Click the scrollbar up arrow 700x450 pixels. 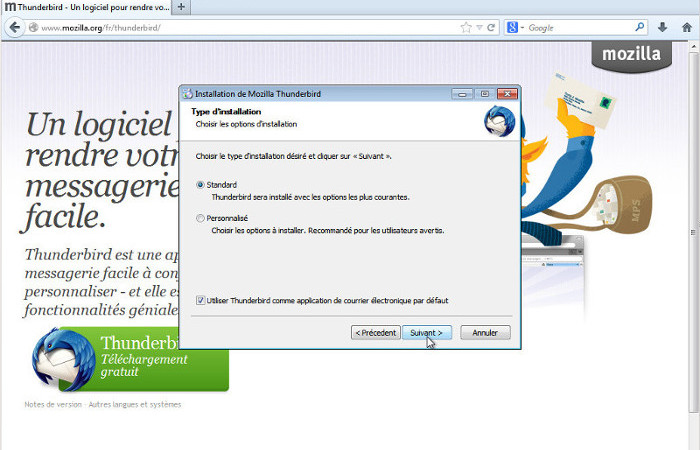[x=695, y=46]
